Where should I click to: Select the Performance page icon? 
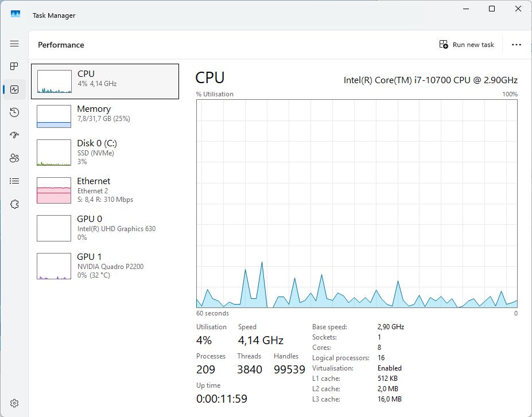click(14, 89)
